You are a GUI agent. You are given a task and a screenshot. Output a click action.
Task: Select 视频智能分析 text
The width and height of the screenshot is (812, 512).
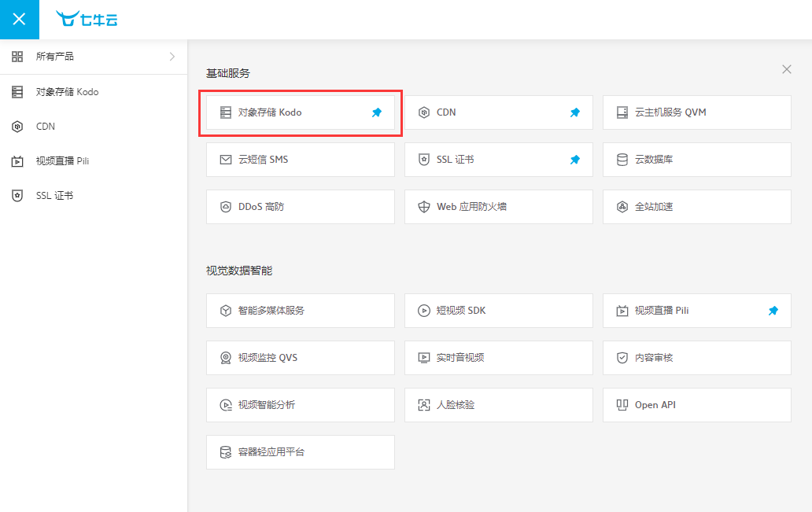(x=267, y=405)
